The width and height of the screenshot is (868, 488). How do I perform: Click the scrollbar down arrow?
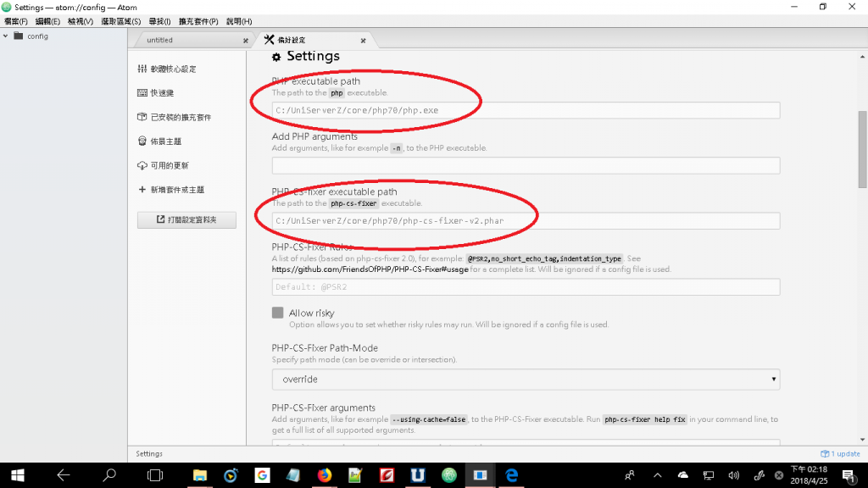[862, 440]
